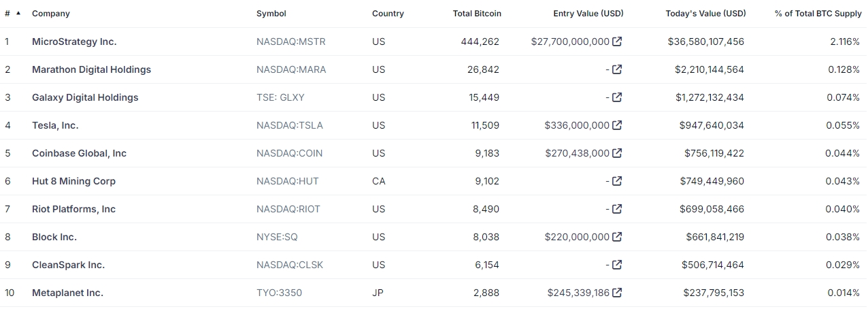
Task: Open Riot Platforms external link icon
Action: [617, 209]
